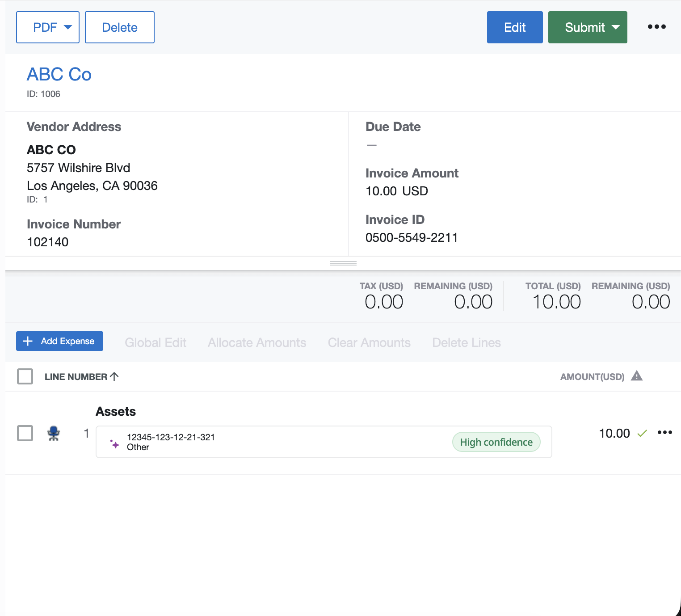This screenshot has height=616, width=681.
Task: Click the 10.00 USD invoice amount
Action: click(397, 191)
